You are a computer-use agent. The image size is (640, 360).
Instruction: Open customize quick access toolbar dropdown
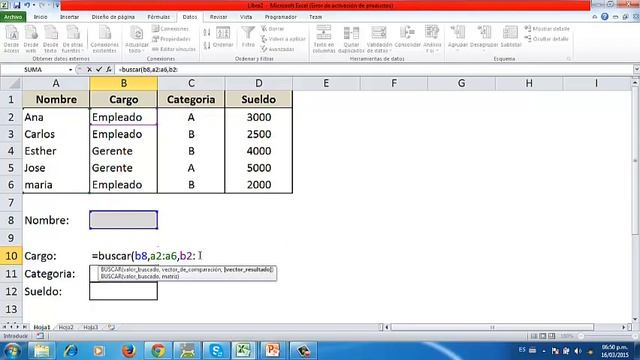click(56, 5)
